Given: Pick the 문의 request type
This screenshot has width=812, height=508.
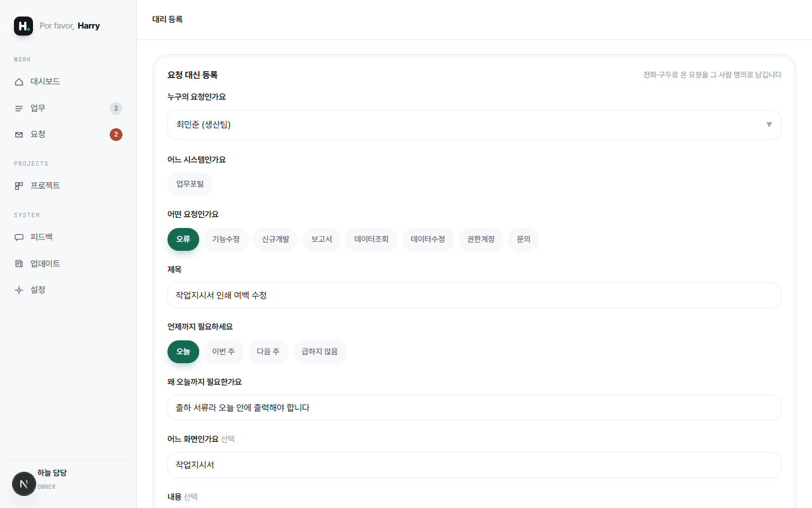Looking at the screenshot, I should pos(524,239).
